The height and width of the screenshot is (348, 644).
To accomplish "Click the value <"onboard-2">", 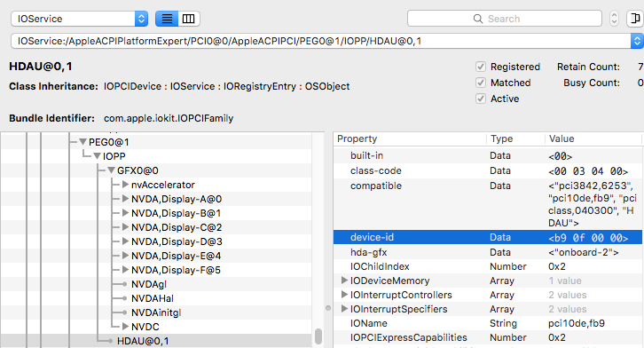I will (583, 252).
